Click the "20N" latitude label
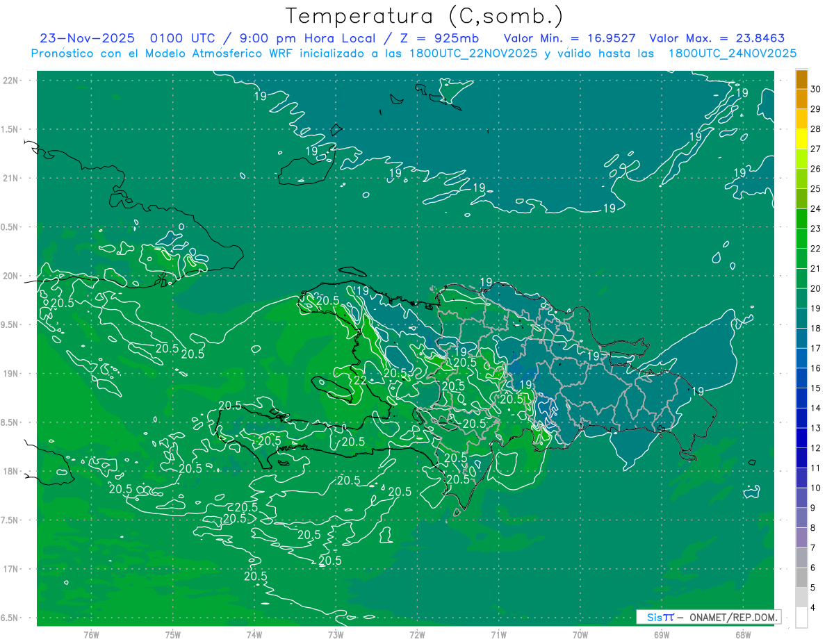 [x=11, y=276]
